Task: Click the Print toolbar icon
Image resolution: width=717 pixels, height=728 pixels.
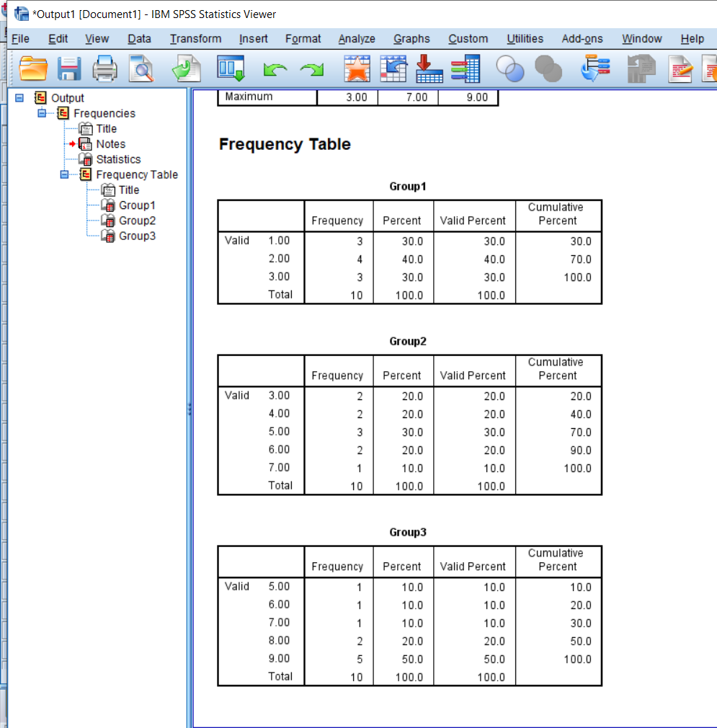Action: [104, 69]
